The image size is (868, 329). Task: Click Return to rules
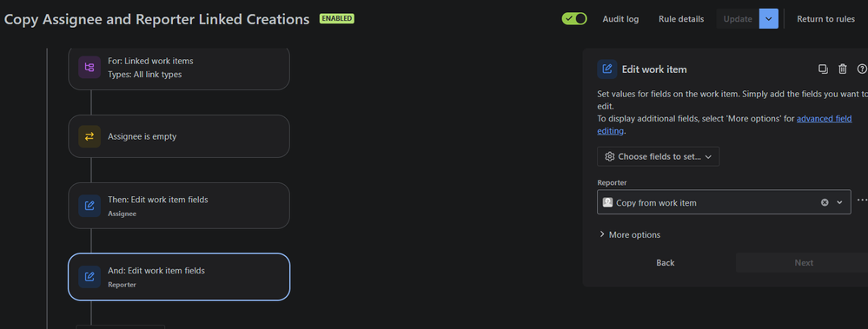[x=826, y=19]
